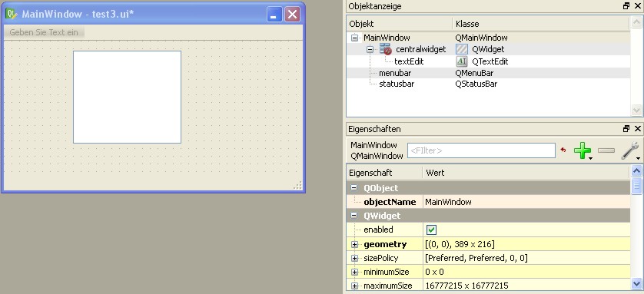Screen dimensions: 644x294
Task: Close the MainWindow form window
Action: coord(292,15)
